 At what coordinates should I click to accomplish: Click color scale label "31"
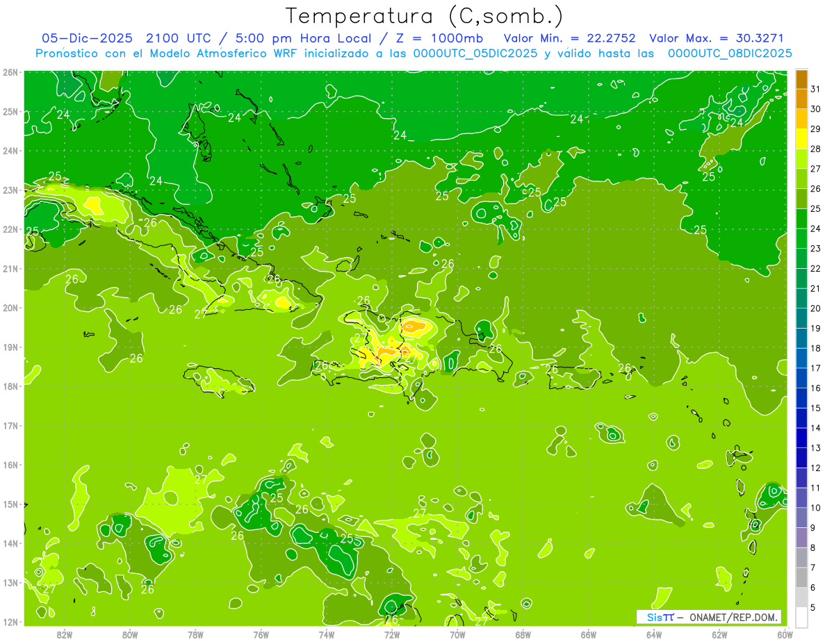pos(815,89)
